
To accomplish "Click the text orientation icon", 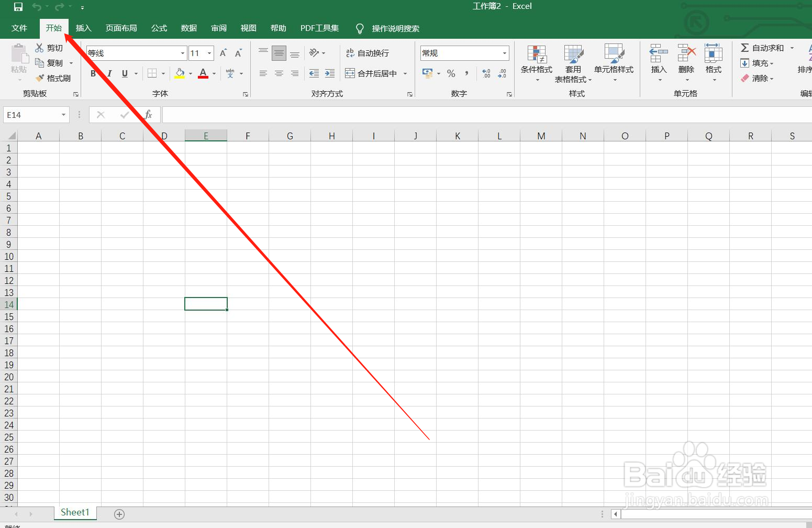I will [x=314, y=53].
